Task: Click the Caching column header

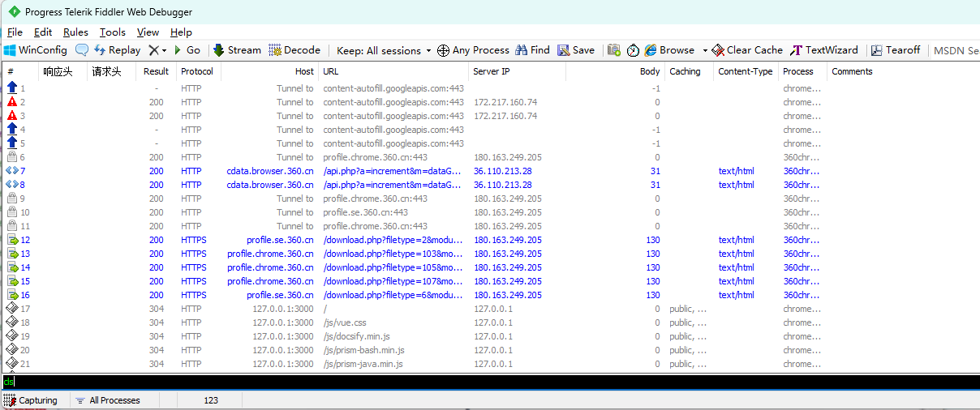Action: 689,71
